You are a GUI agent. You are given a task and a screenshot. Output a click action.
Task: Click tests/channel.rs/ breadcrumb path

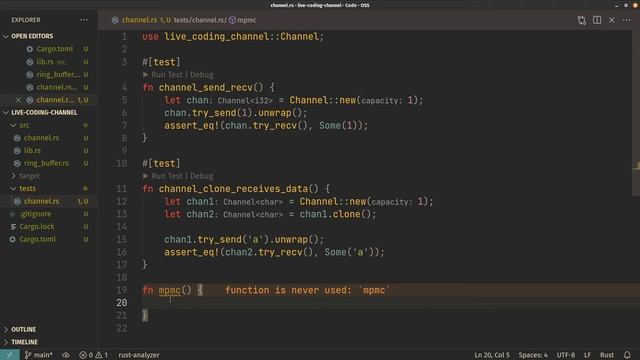(200, 20)
